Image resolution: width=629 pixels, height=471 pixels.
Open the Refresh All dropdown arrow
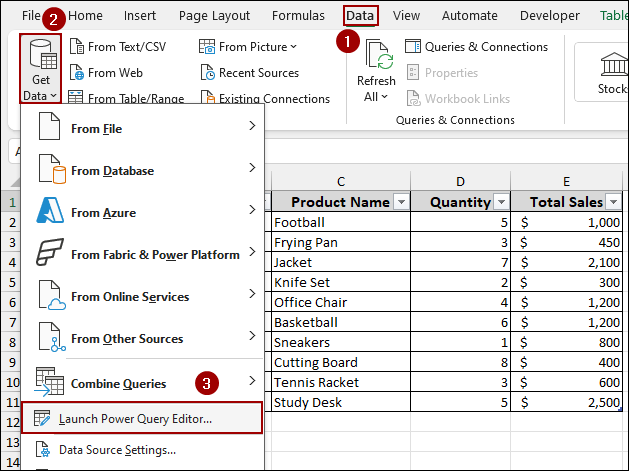click(385, 97)
